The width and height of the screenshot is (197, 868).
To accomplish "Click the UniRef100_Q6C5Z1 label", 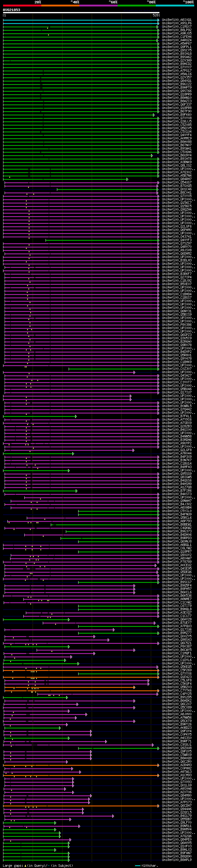I will (x=176, y=643).
